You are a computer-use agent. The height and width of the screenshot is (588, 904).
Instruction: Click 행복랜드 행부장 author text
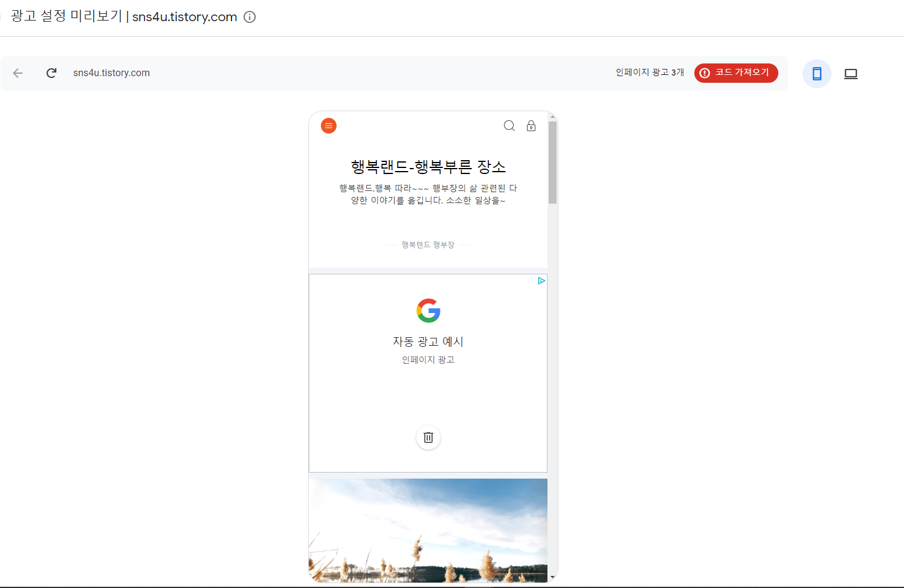click(x=428, y=245)
